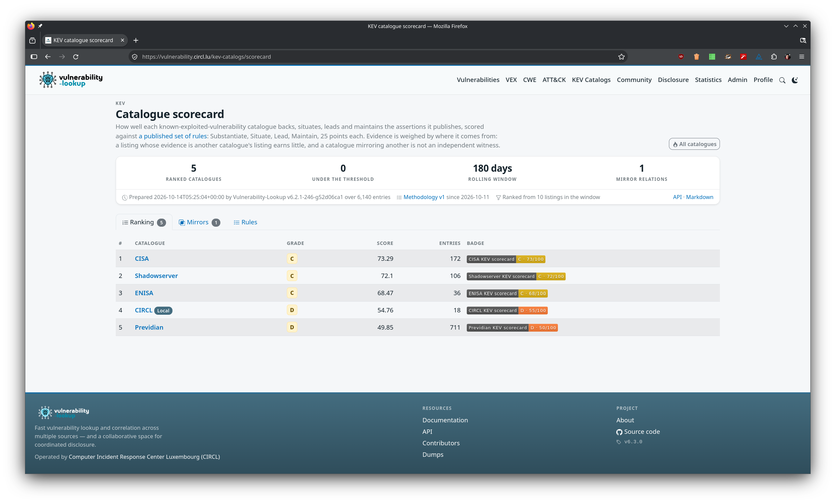Open the ENISA catalogue link
The image size is (836, 504).
coord(144,293)
